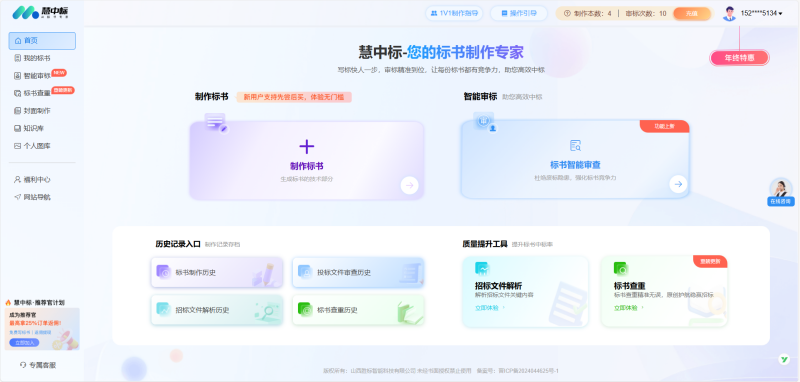Viewport: 800px width, 382px height.
Task: Click the 慧中标 logo
Action: (40, 13)
